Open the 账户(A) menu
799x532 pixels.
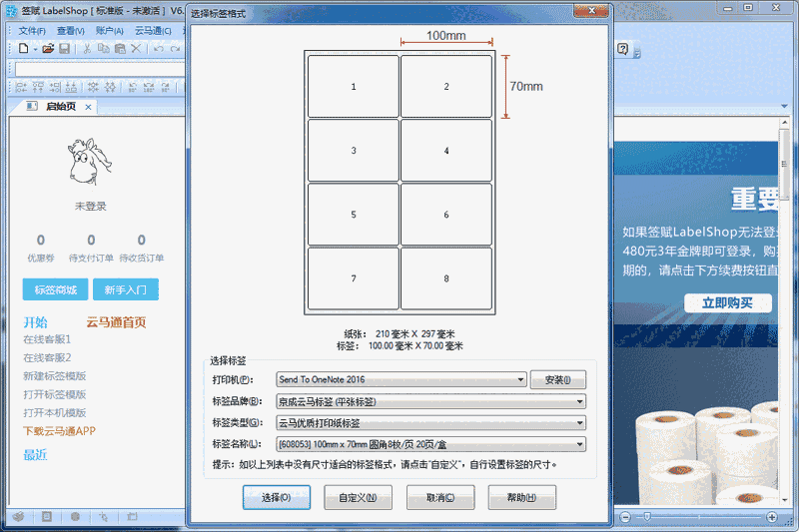click(x=110, y=31)
